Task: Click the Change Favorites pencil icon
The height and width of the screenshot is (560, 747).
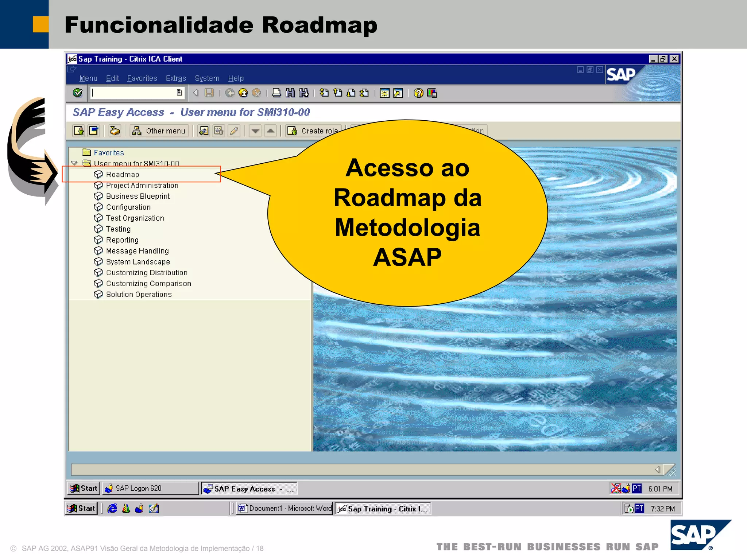Action: [x=234, y=131]
